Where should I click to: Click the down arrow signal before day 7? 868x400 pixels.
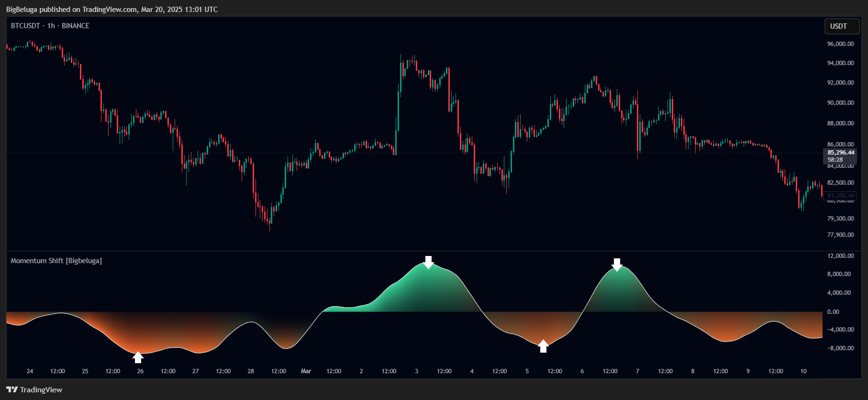point(617,265)
